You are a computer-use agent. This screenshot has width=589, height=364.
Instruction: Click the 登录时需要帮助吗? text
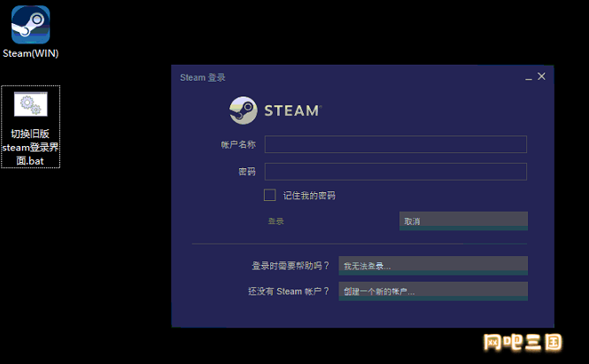point(291,266)
